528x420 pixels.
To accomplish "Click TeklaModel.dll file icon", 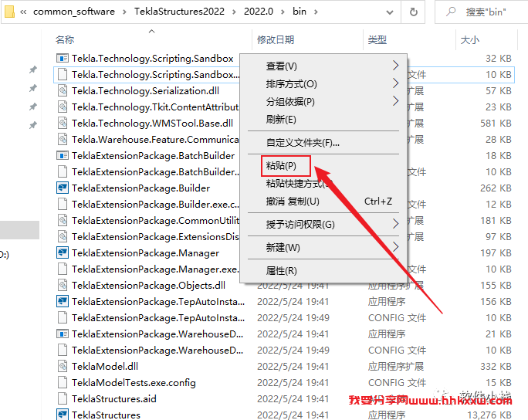I will click(63, 367).
